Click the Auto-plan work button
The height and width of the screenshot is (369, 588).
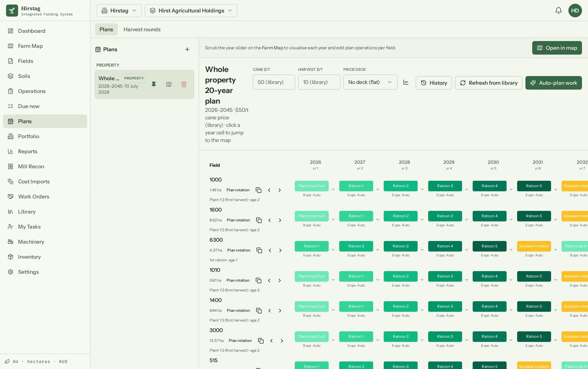tap(554, 83)
